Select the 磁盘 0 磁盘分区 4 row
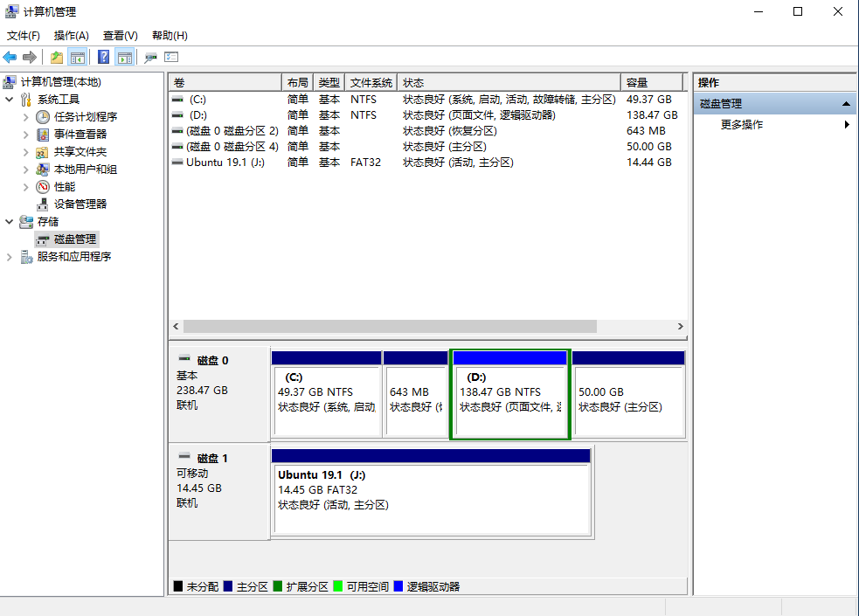Image resolution: width=859 pixels, height=616 pixels. coord(427,147)
